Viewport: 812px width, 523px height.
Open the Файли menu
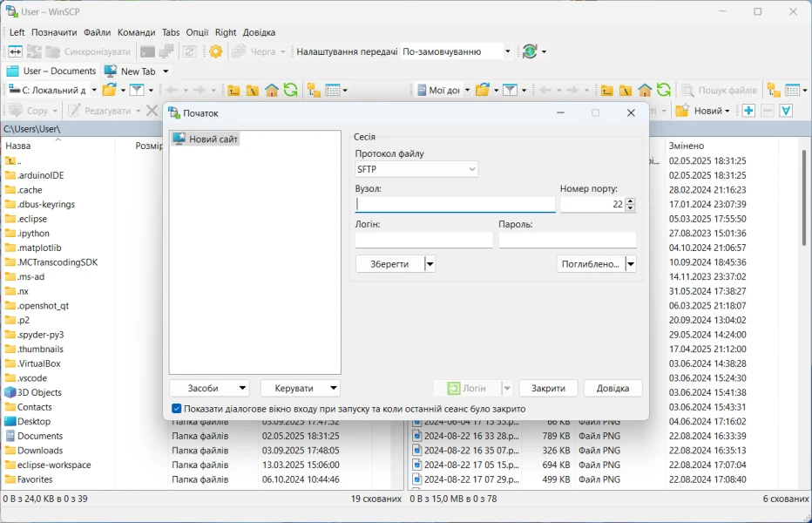(97, 32)
